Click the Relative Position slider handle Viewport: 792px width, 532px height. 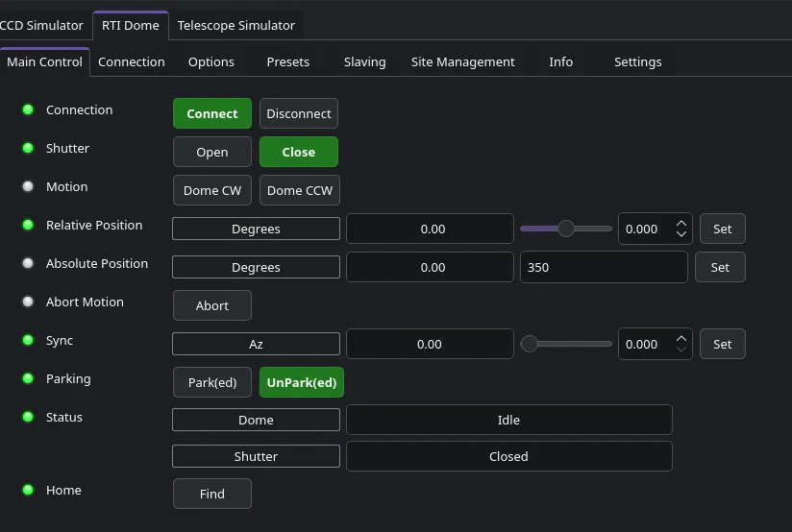click(x=566, y=229)
